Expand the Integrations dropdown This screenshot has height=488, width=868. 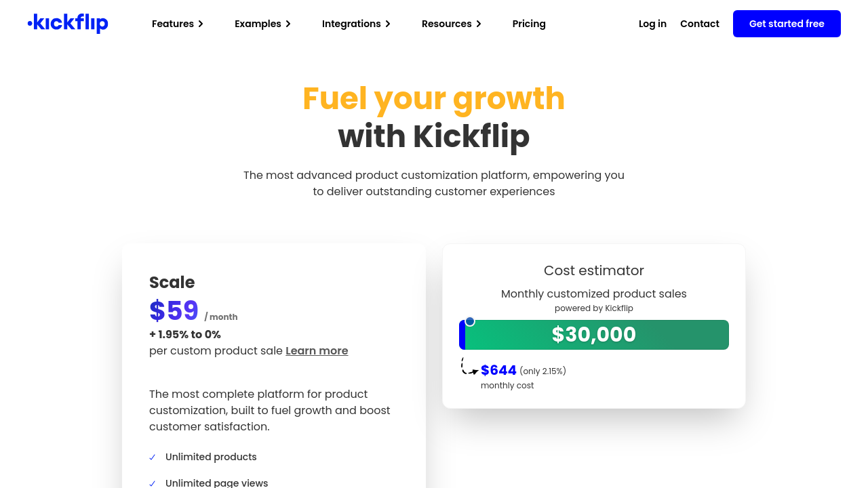[x=351, y=24]
